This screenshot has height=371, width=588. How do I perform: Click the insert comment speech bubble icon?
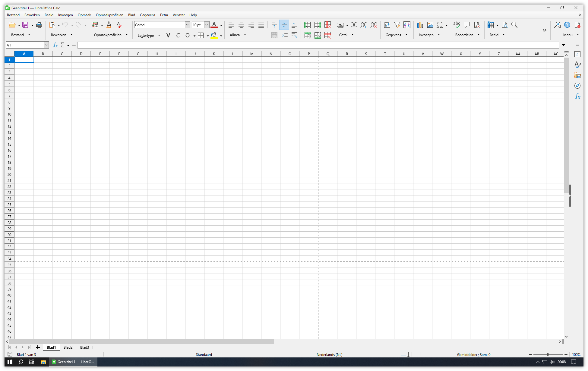(467, 25)
